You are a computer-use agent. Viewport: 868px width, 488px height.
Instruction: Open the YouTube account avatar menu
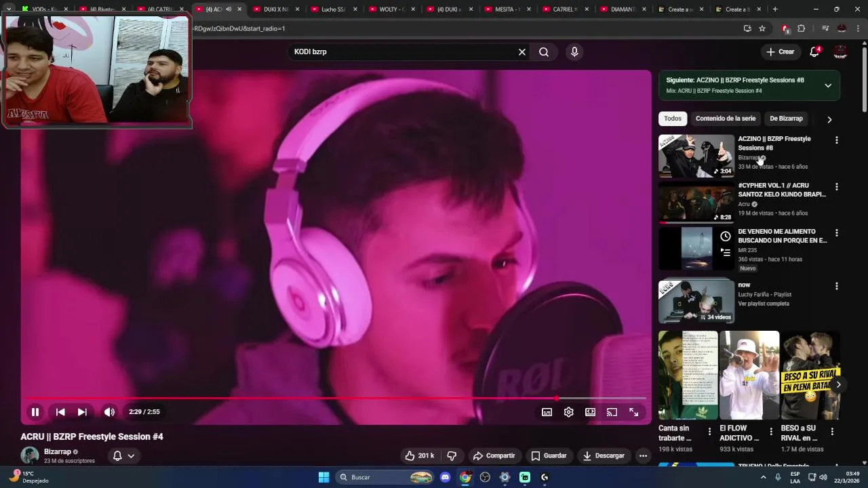click(840, 52)
